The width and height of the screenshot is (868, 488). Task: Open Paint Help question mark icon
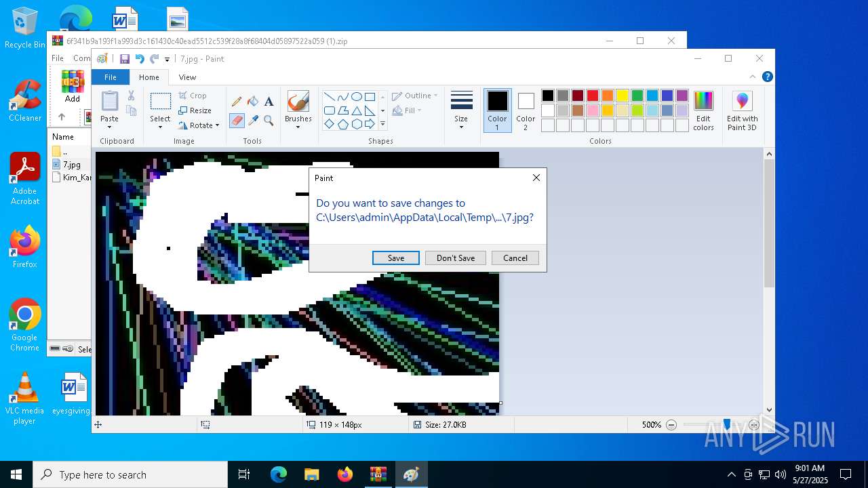click(x=767, y=77)
